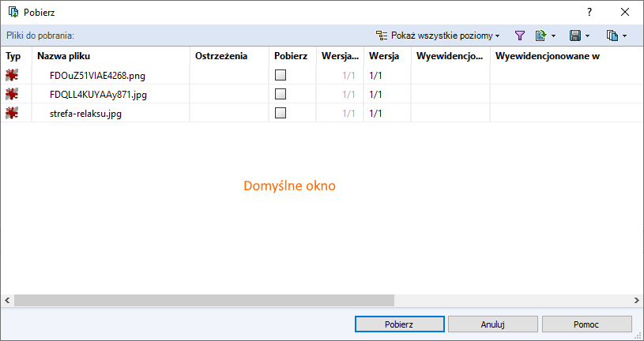The image size is (644, 341).
Task: Click file type icon for strefa-relaksu.jpg
Action: click(x=12, y=113)
